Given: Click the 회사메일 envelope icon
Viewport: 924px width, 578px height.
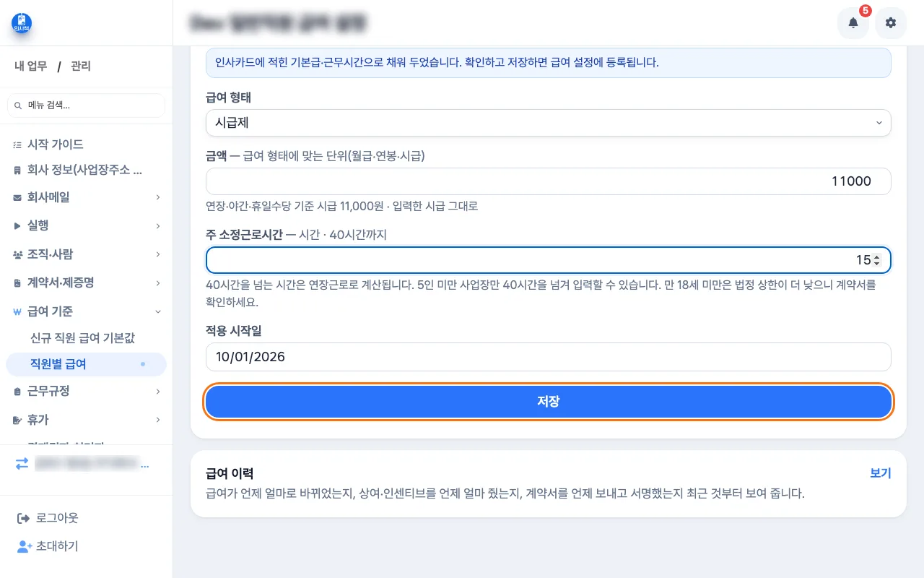Looking at the screenshot, I should click(x=17, y=197).
